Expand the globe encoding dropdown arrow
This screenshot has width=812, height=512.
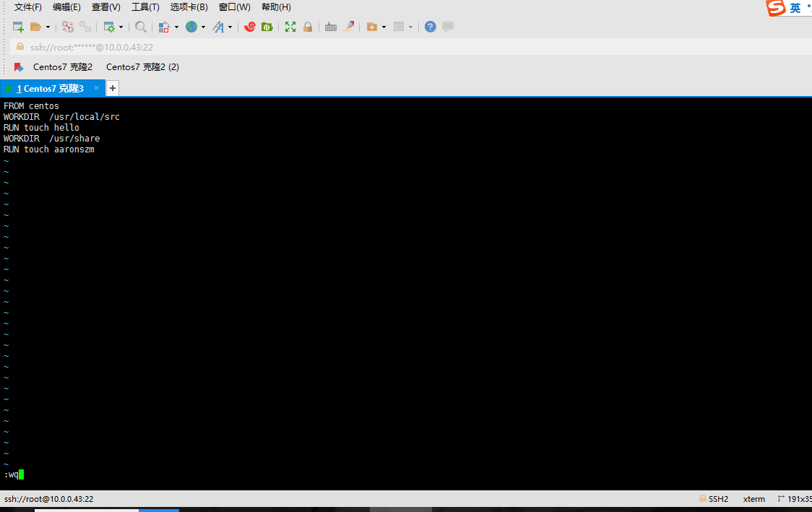(203, 27)
